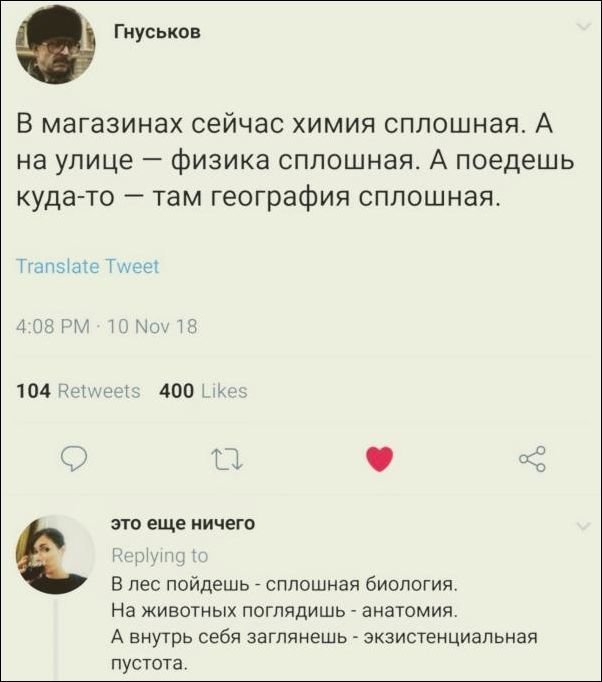Open the "это еще ничего" username
The image size is (602, 682).
[182, 523]
